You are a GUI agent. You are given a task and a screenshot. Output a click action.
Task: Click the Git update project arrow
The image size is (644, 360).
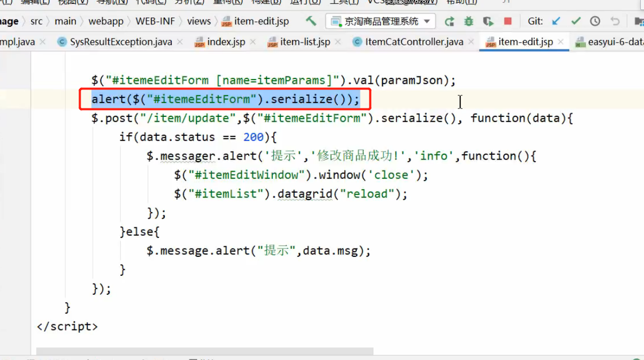point(557,21)
